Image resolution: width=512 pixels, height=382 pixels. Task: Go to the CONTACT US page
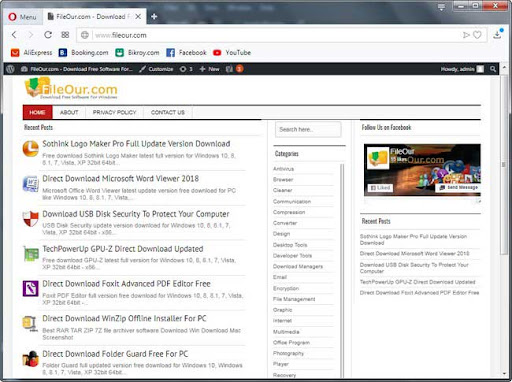(168, 112)
